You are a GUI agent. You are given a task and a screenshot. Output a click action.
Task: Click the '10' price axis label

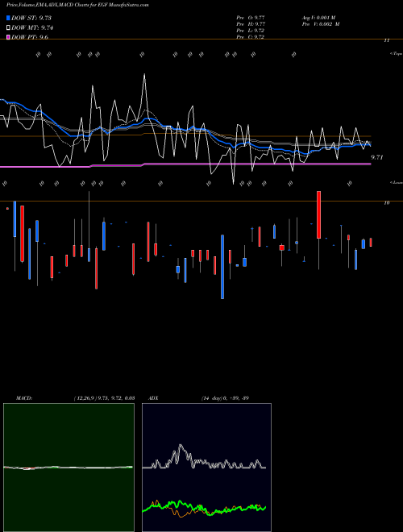(x=386, y=203)
